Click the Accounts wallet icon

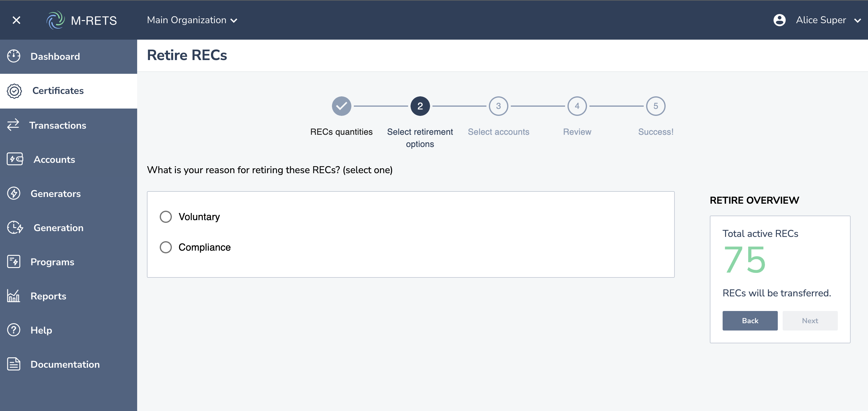pyautogui.click(x=15, y=159)
